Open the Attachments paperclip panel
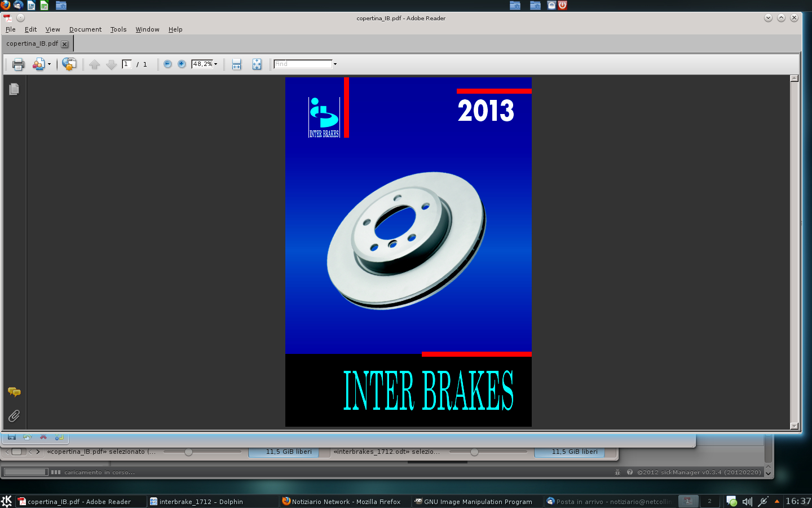Viewport: 812px width, 508px height. [14, 416]
